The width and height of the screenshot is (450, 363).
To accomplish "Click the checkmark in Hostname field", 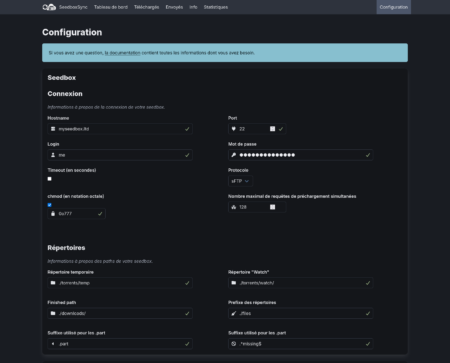I will [x=187, y=129].
